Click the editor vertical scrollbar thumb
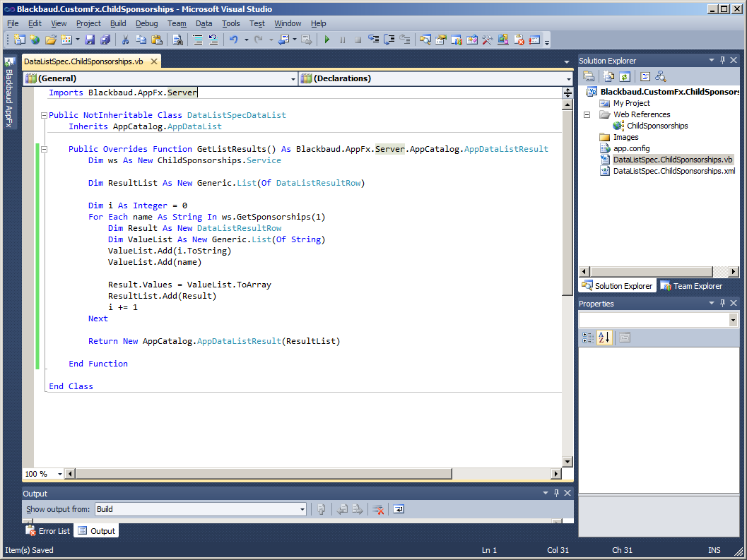The height and width of the screenshot is (560, 747). pyautogui.click(x=567, y=203)
